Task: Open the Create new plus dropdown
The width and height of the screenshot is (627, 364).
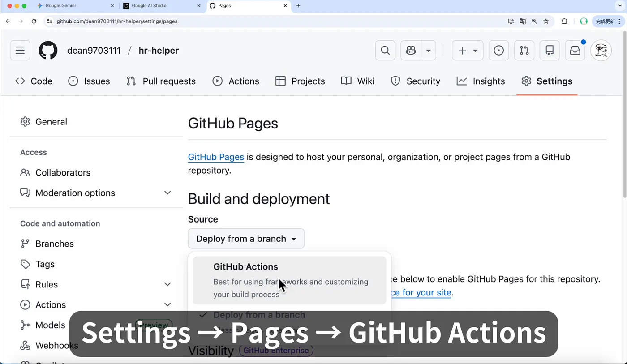Action: pos(468,51)
